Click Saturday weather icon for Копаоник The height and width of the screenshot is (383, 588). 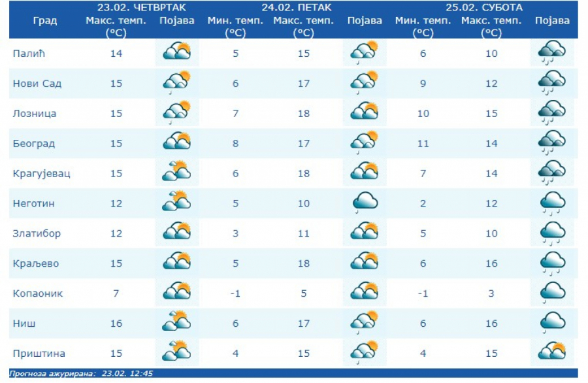click(552, 293)
